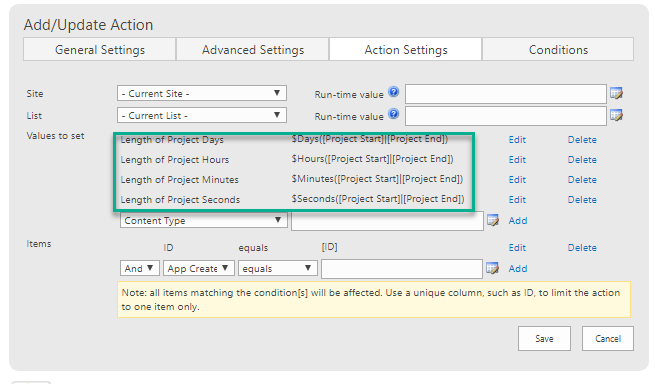Click help icon beside Site run-time value

coord(394,92)
